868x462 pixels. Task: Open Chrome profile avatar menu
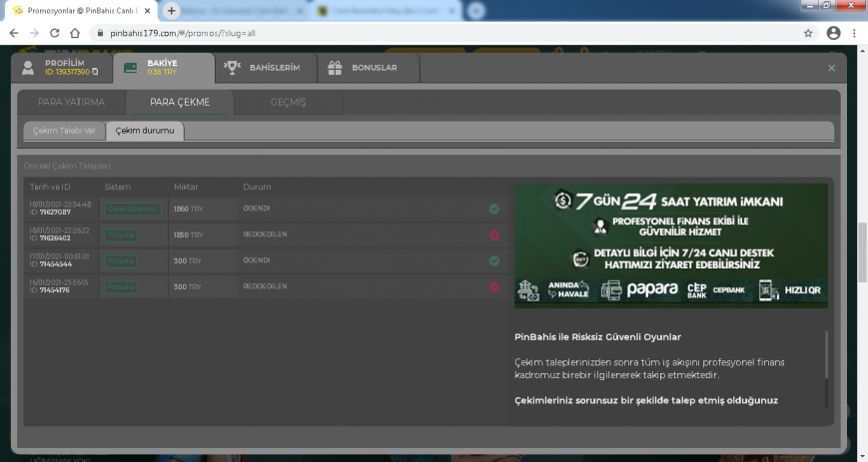(x=834, y=33)
